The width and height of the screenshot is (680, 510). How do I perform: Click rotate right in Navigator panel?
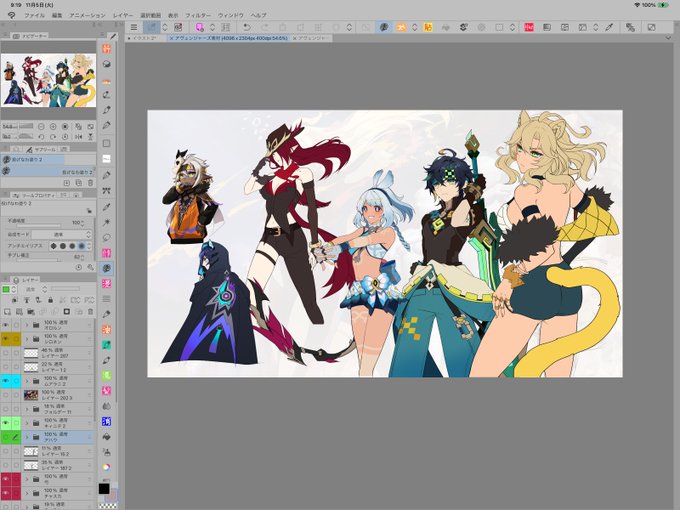pyautogui.click(x=53, y=137)
